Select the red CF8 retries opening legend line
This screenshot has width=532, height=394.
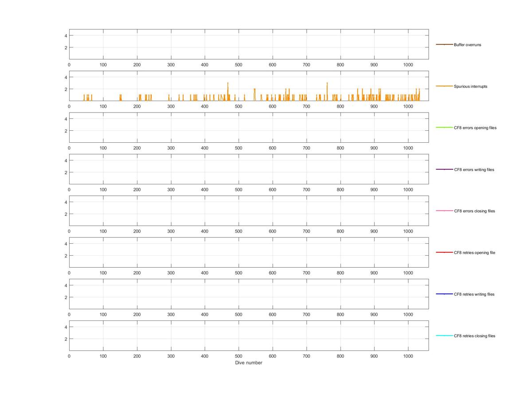[x=444, y=252]
